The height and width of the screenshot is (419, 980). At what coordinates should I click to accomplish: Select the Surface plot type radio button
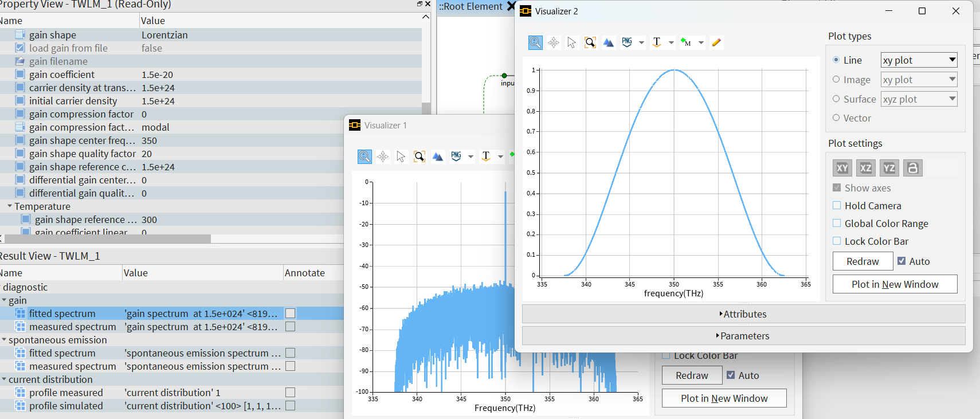coord(836,99)
